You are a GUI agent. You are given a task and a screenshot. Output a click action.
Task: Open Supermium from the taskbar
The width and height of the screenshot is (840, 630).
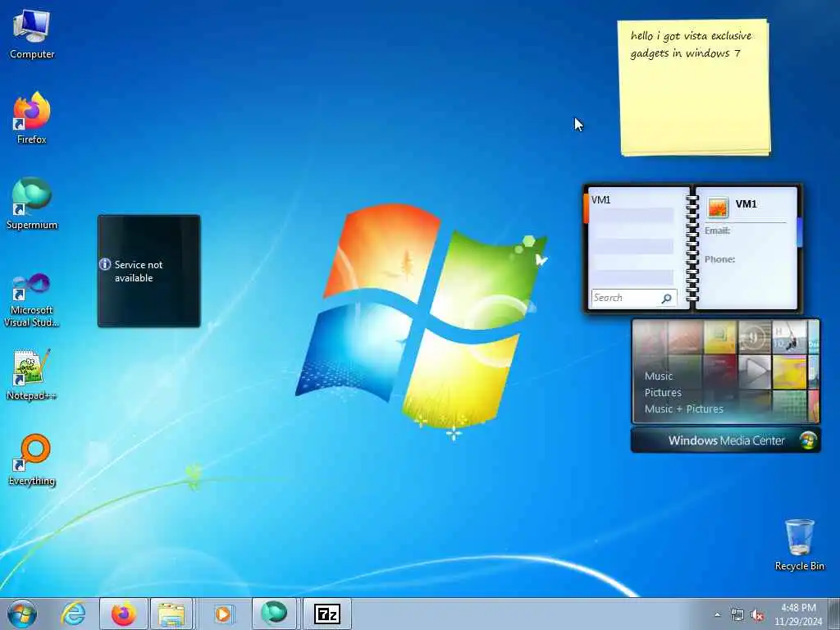pyautogui.click(x=274, y=614)
